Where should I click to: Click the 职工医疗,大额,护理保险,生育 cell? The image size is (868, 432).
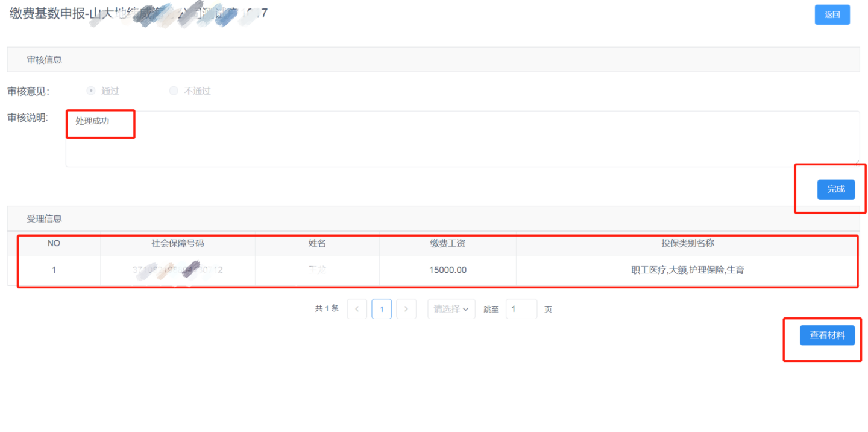[688, 270]
